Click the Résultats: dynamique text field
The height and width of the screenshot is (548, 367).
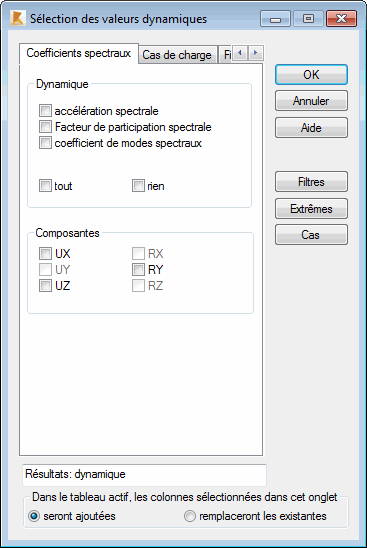pyautogui.click(x=144, y=475)
